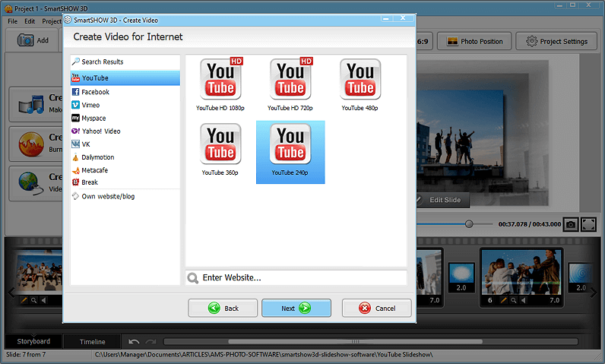Open the Project menu
Image resolution: width=605 pixels, height=364 pixels.
(52, 21)
